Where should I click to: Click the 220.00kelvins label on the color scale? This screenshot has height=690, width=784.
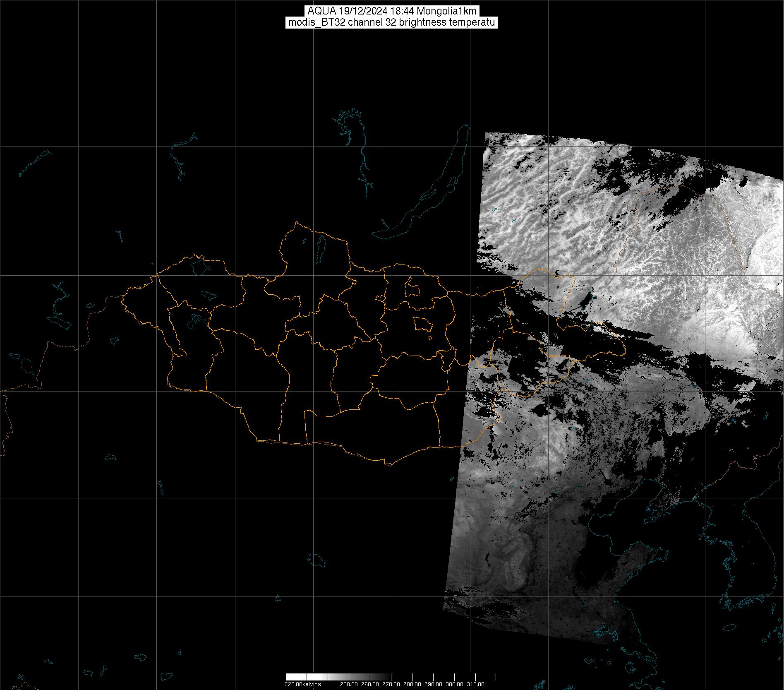302,684
